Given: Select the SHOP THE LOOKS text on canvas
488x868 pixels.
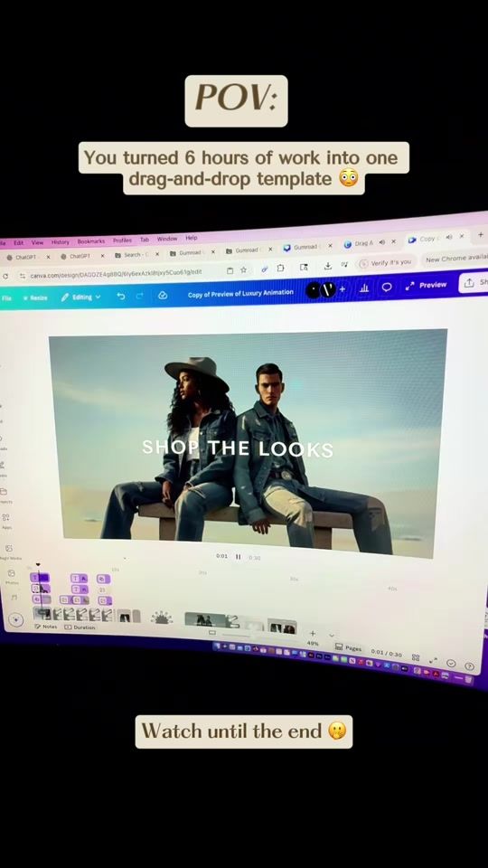Looking at the screenshot, I should (x=238, y=448).
